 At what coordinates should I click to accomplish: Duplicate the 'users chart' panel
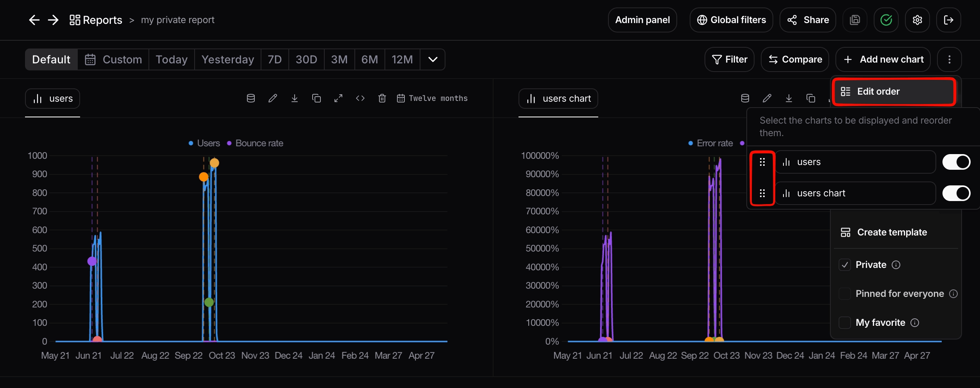811,98
